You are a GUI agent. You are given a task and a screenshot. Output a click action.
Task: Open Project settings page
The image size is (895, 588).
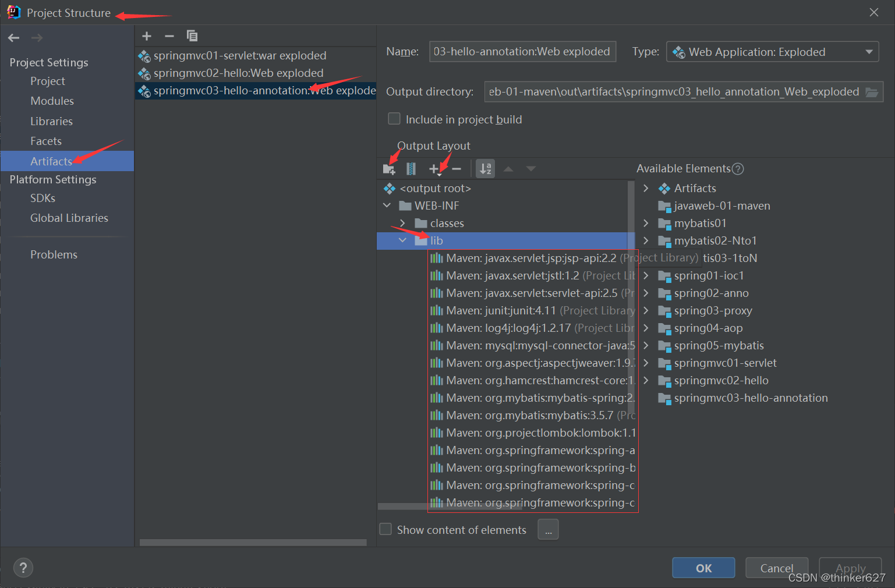point(48,81)
